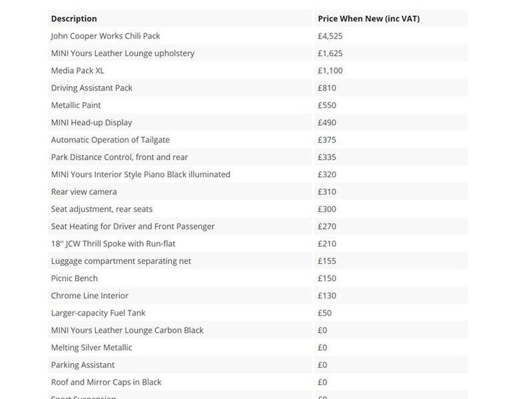Click Luggage compartment separating net text

pos(121,261)
